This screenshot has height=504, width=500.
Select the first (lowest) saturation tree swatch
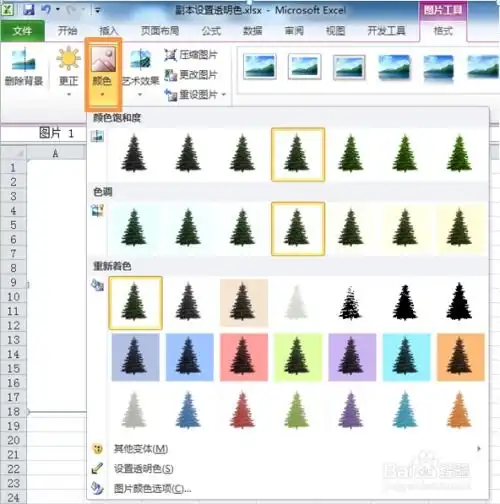pos(134,154)
